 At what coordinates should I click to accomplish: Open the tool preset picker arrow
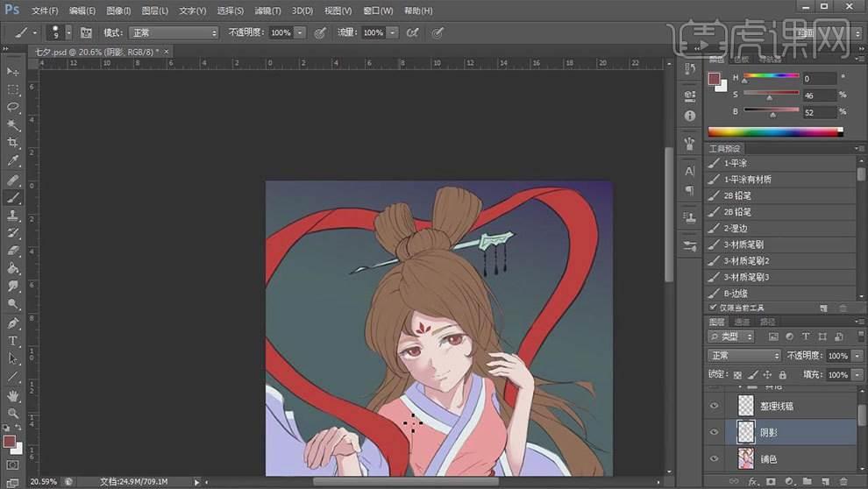(34, 32)
